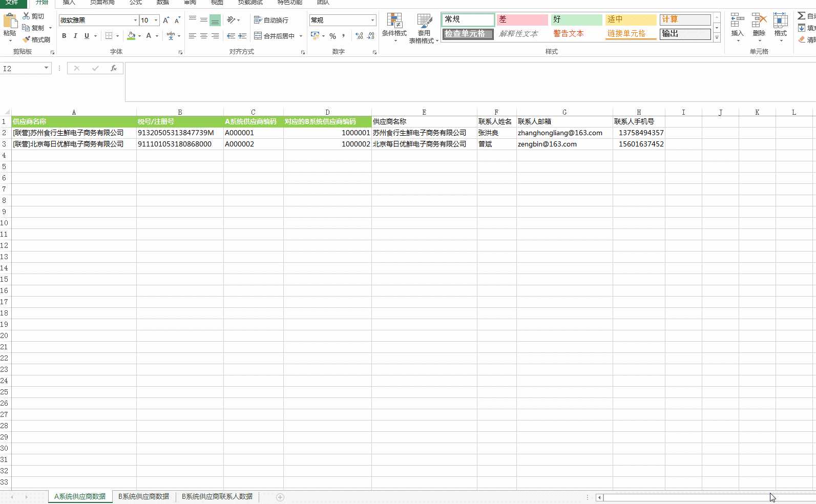Click the decrease decimal icon
This screenshot has height=504, width=816.
click(371, 36)
